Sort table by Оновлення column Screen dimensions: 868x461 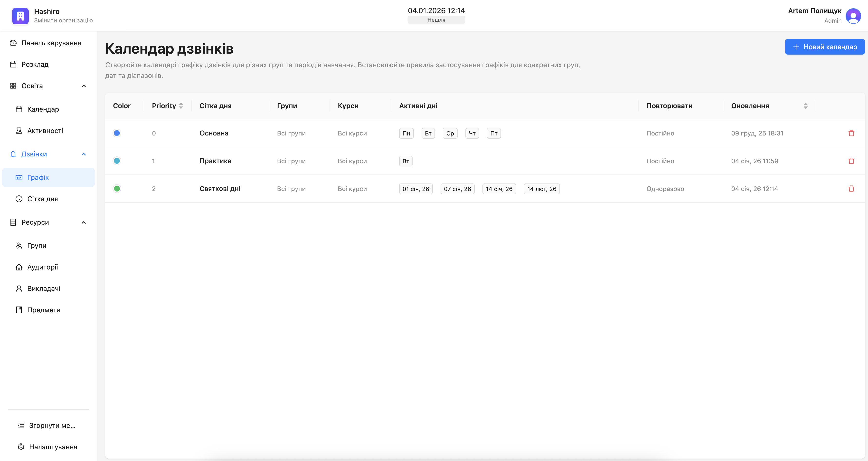805,106
